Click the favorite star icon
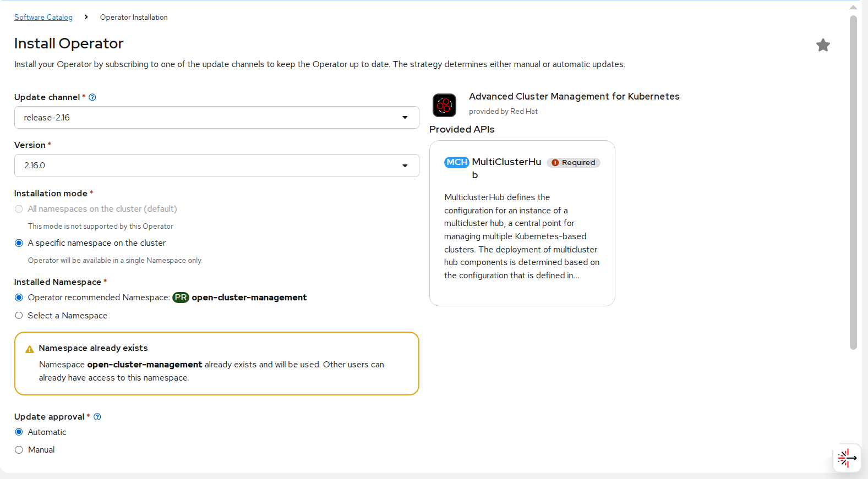868x479 pixels. [x=823, y=45]
